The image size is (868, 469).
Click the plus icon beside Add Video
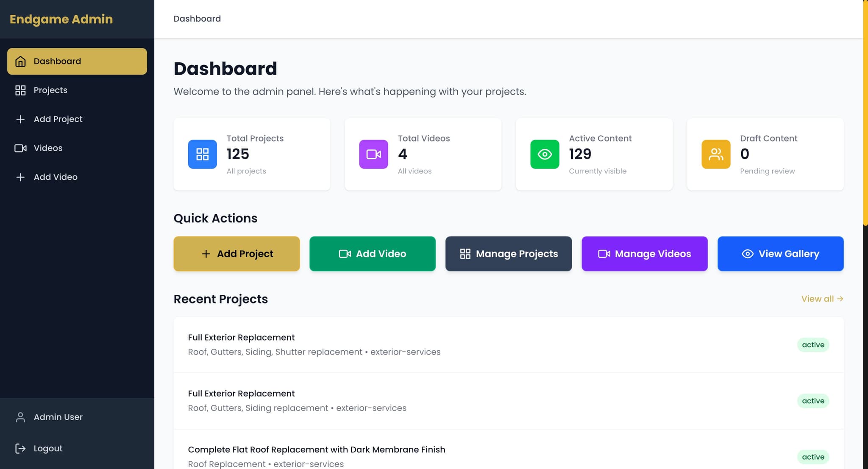(x=20, y=177)
